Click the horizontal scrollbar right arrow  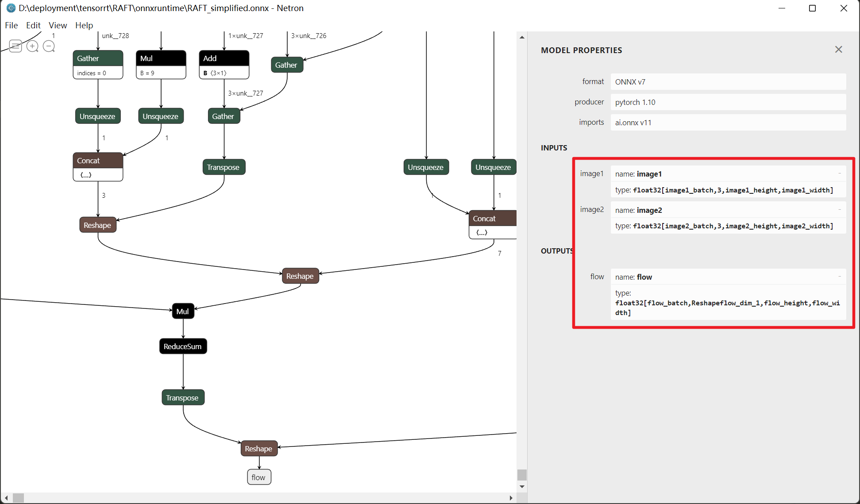point(511,498)
